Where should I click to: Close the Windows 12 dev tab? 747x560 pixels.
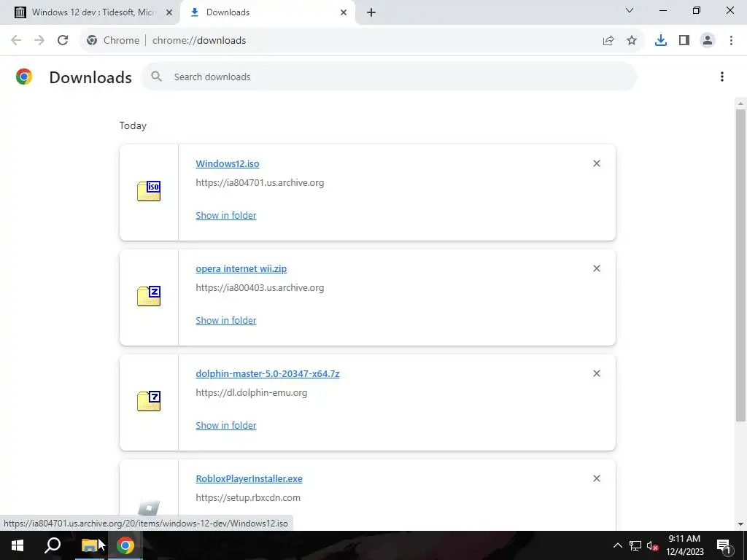click(169, 12)
